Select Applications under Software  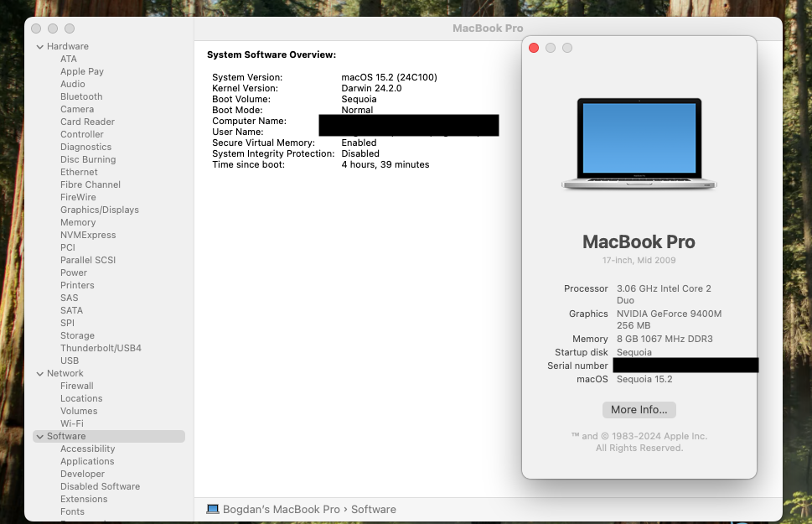pyautogui.click(x=87, y=461)
